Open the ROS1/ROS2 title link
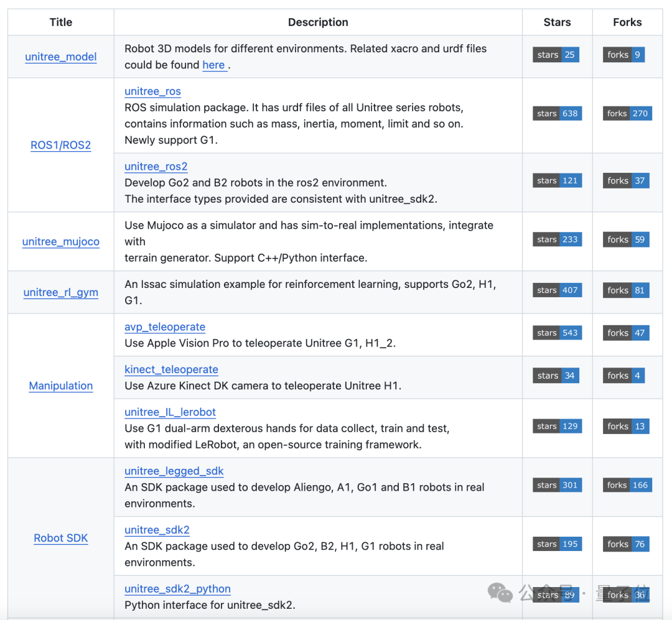This screenshot has height=620, width=672. tap(61, 146)
